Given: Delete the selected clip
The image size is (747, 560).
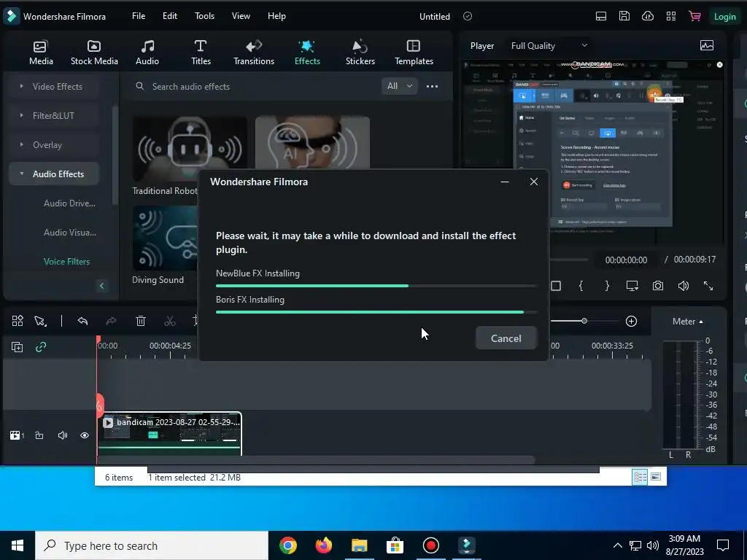Looking at the screenshot, I should point(141,321).
